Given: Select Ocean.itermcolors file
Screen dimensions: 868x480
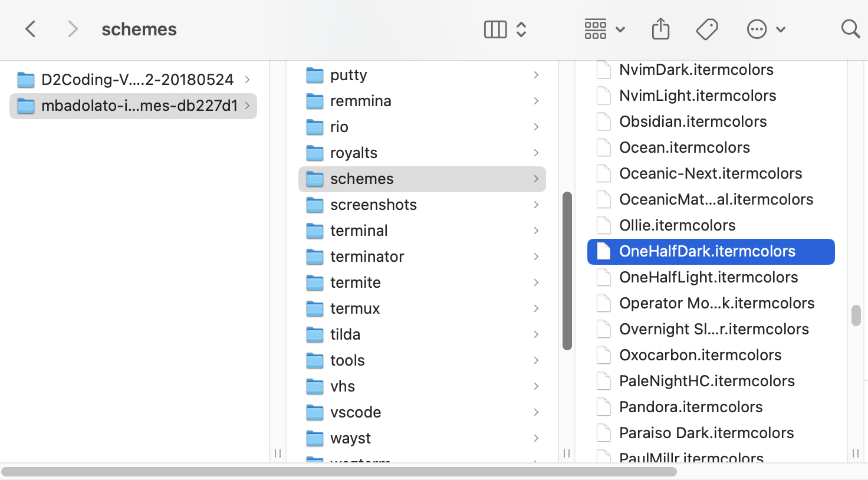Looking at the screenshot, I should 711,147.
